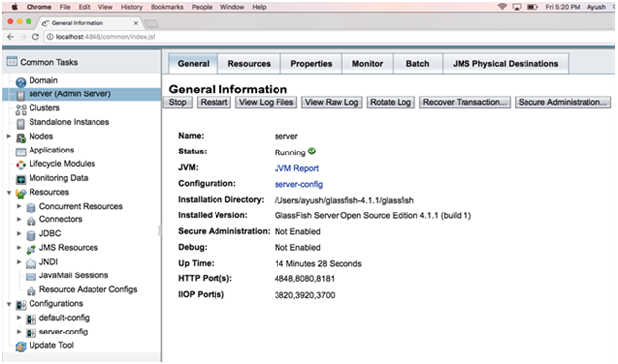
Task: Open the Apple menu
Action: [x=14, y=7]
